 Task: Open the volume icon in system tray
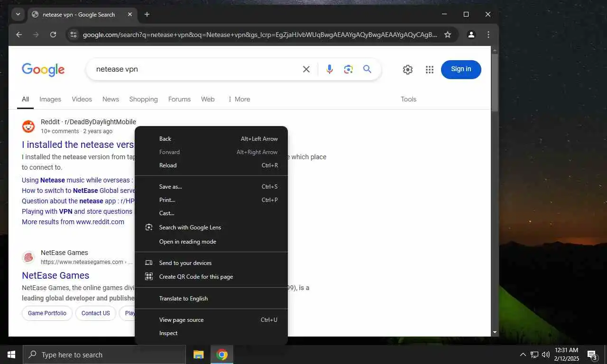[x=546, y=355]
